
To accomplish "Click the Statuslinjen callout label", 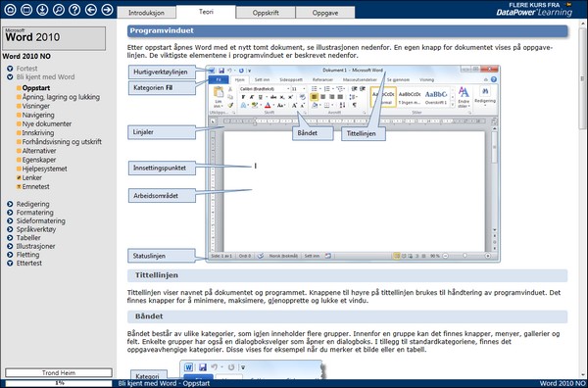I will (x=162, y=256).
